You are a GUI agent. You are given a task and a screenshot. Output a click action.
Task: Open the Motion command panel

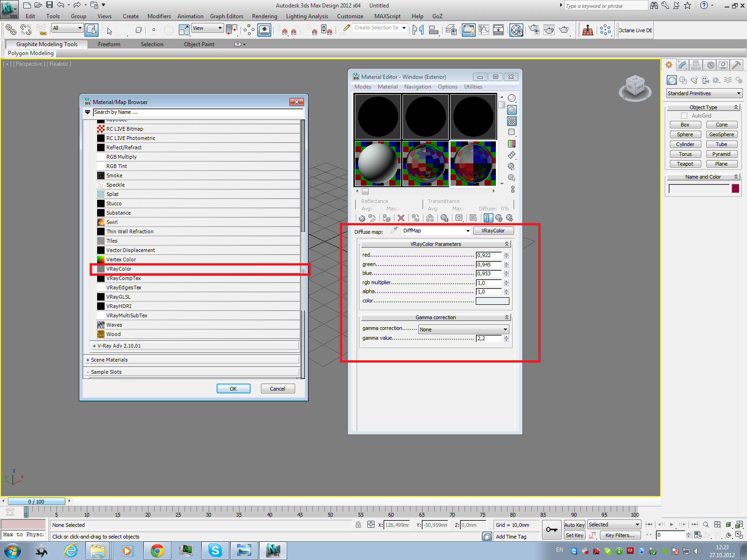click(x=710, y=65)
